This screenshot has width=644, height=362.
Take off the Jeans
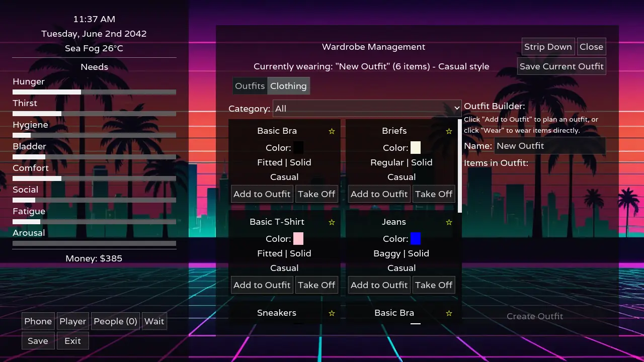click(434, 285)
